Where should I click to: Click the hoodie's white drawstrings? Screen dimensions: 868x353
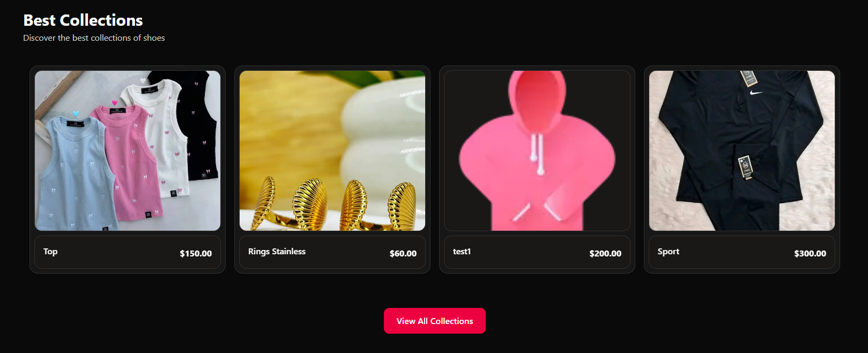[537, 154]
